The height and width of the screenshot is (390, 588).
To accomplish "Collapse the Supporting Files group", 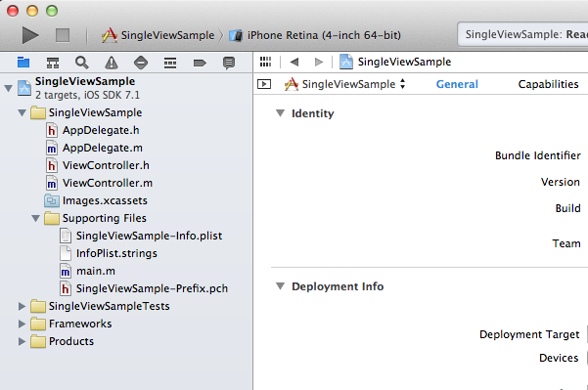I will (35, 218).
